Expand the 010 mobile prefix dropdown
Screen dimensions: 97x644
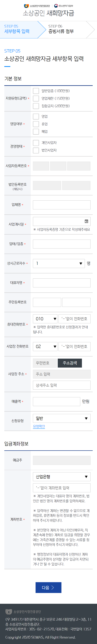pyautogui.click(x=45, y=319)
